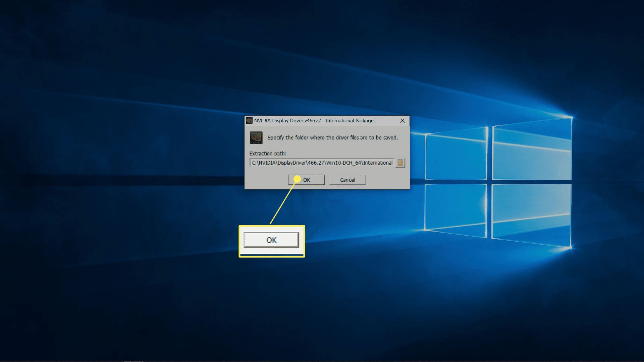
Task: Click the NVIDIA title bar icon
Action: point(249,121)
